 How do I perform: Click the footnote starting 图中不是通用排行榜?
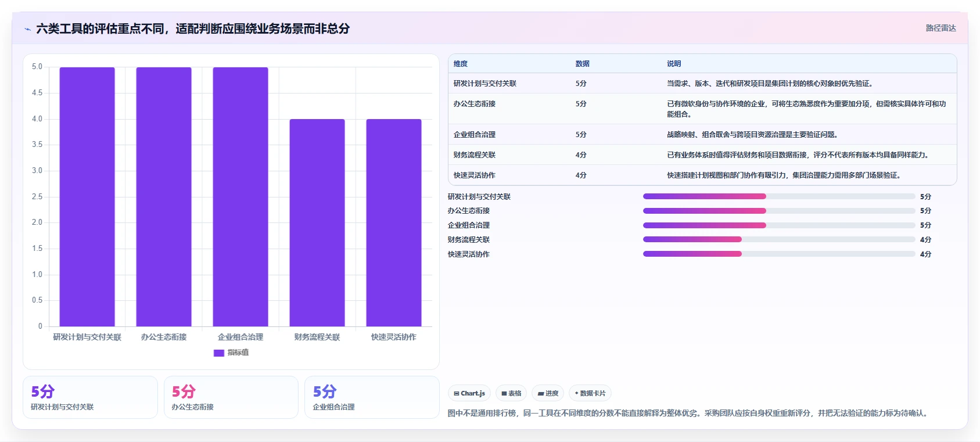pos(689,414)
